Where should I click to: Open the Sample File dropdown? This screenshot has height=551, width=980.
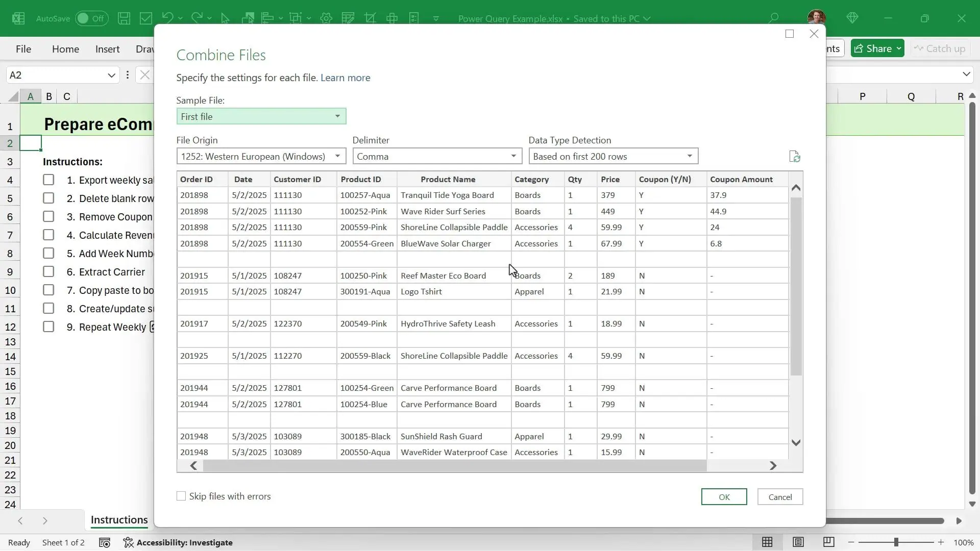(x=337, y=116)
